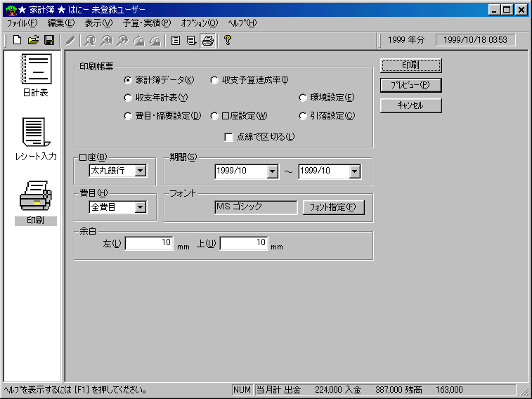Click the 1999/10/18 03:53 date display
Viewport: 532px width, 399px height.
[x=475, y=40]
